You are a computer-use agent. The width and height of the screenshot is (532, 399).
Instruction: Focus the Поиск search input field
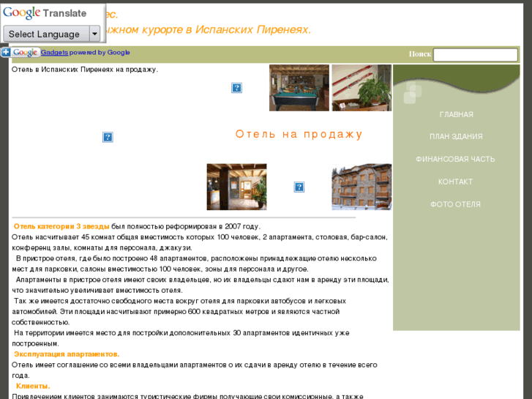[476, 55]
